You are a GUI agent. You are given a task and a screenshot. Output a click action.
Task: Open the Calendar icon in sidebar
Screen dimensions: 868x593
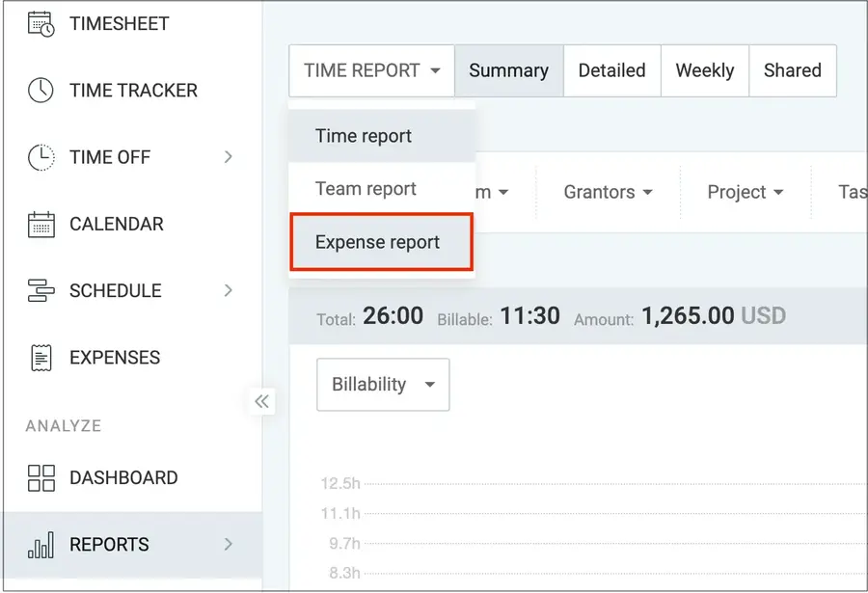tap(41, 224)
